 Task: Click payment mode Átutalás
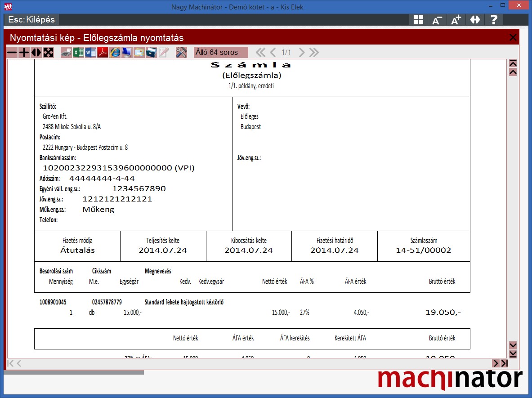77,250
